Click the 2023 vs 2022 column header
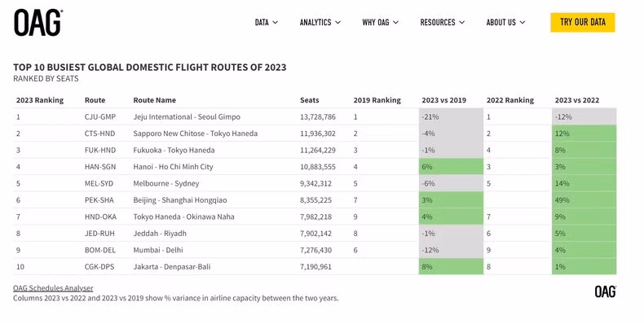Screen dimensions: 644x324 [x=577, y=100]
